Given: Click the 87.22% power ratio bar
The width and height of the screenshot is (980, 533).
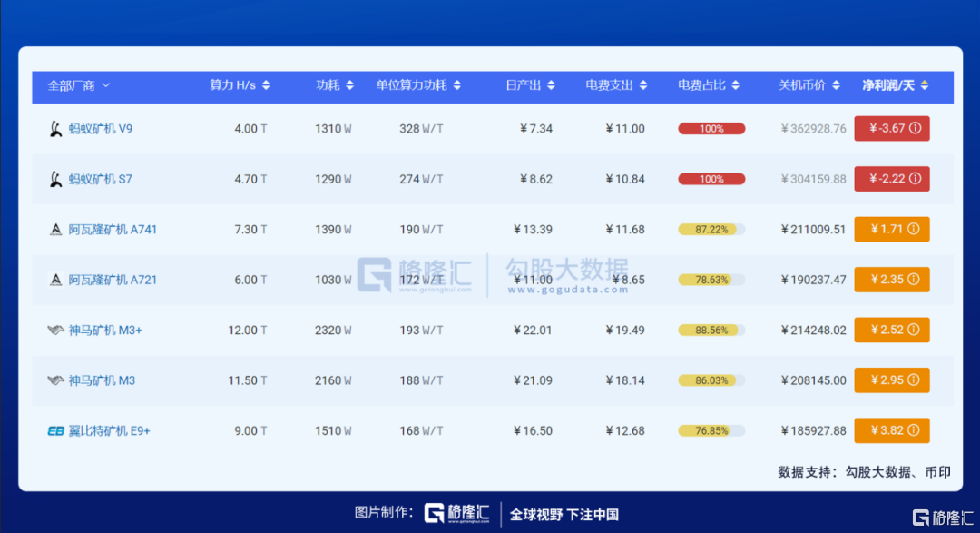Looking at the screenshot, I should (x=711, y=230).
